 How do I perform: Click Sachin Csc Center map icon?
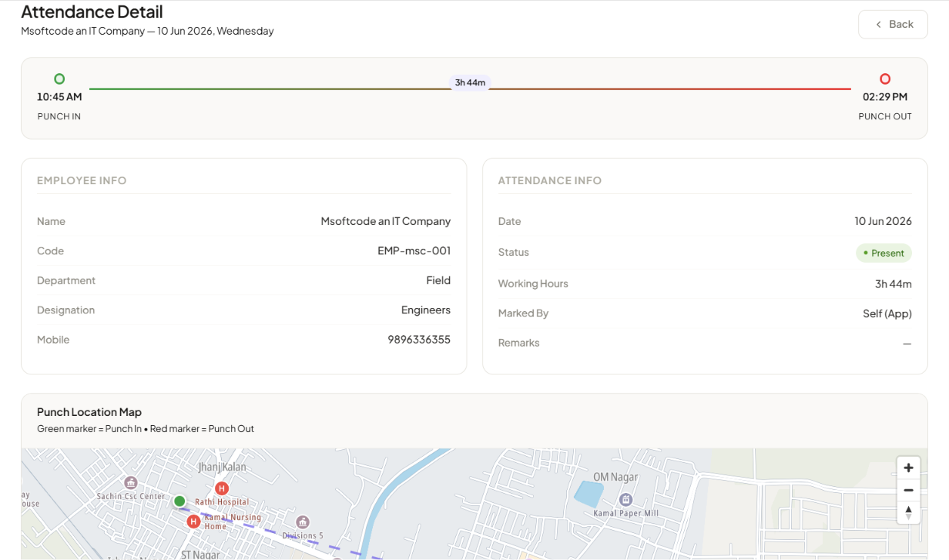pyautogui.click(x=131, y=483)
